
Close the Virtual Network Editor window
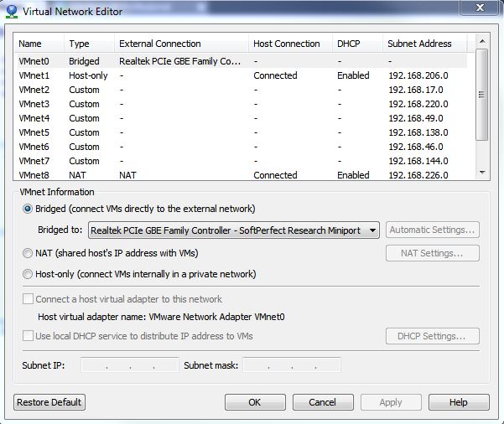tap(479, 8)
